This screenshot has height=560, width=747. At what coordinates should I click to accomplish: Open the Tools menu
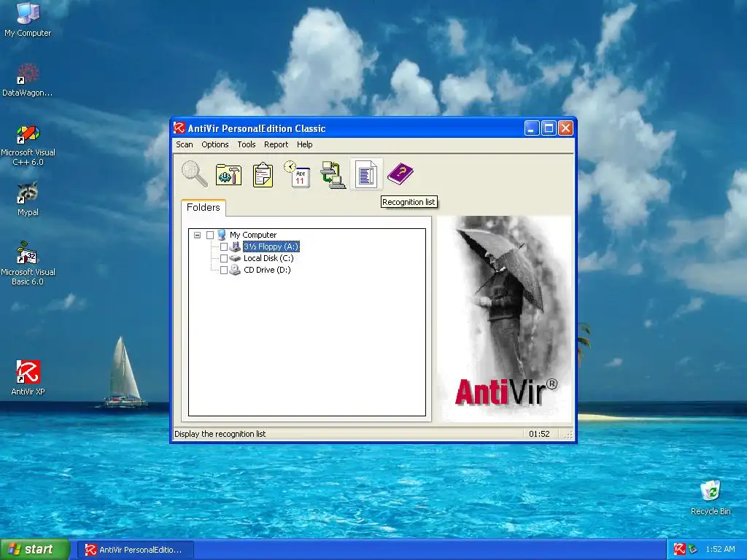[x=247, y=144]
